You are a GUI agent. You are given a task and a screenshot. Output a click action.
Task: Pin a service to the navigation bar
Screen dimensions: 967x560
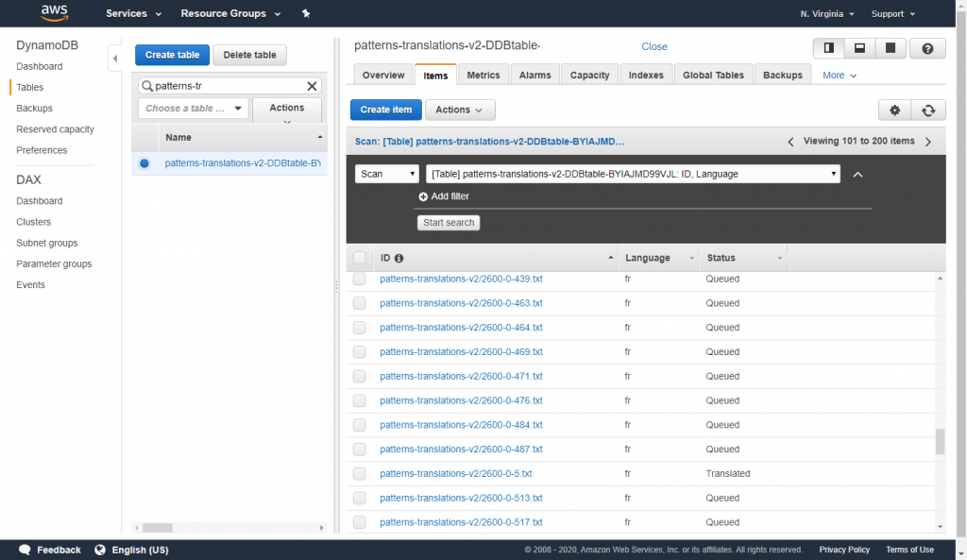click(305, 13)
